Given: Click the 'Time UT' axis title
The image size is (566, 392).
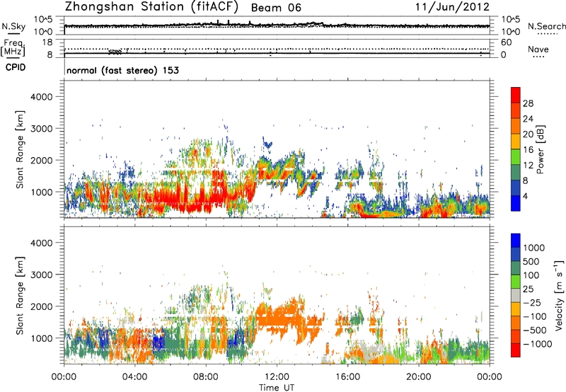Looking at the screenshot, I should tap(277, 388).
